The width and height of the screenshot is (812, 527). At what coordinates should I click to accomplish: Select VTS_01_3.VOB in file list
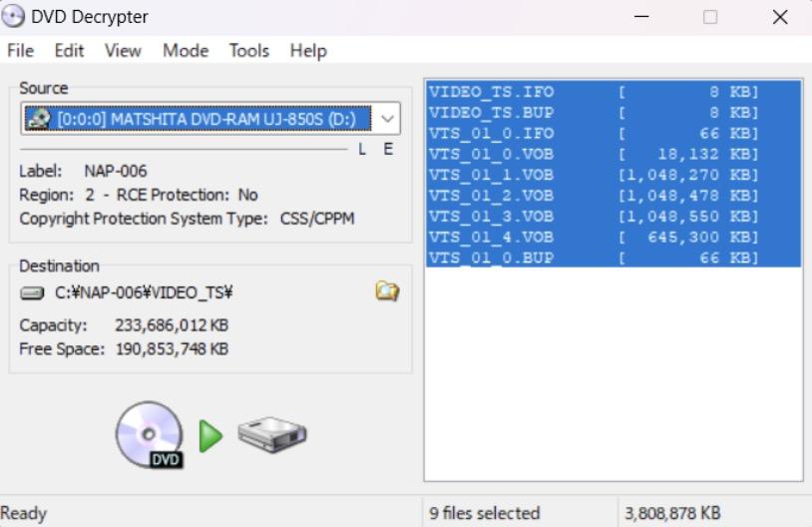point(613,216)
